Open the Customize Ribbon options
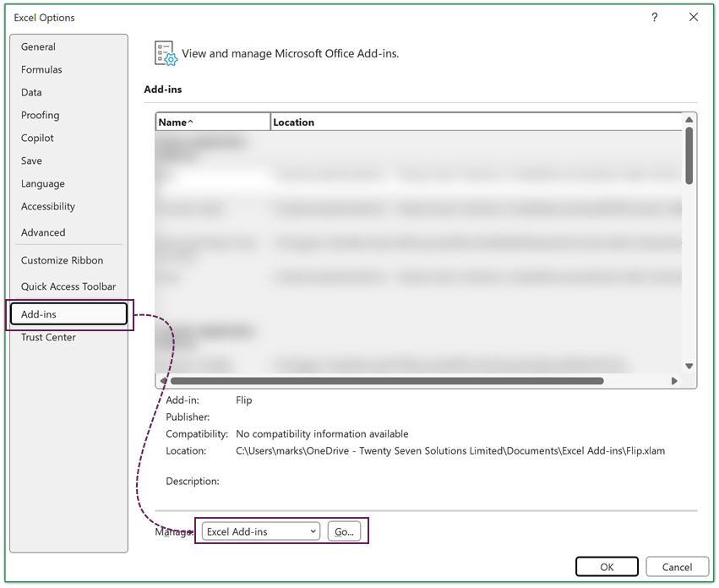The image size is (719, 588). pyautogui.click(x=62, y=261)
